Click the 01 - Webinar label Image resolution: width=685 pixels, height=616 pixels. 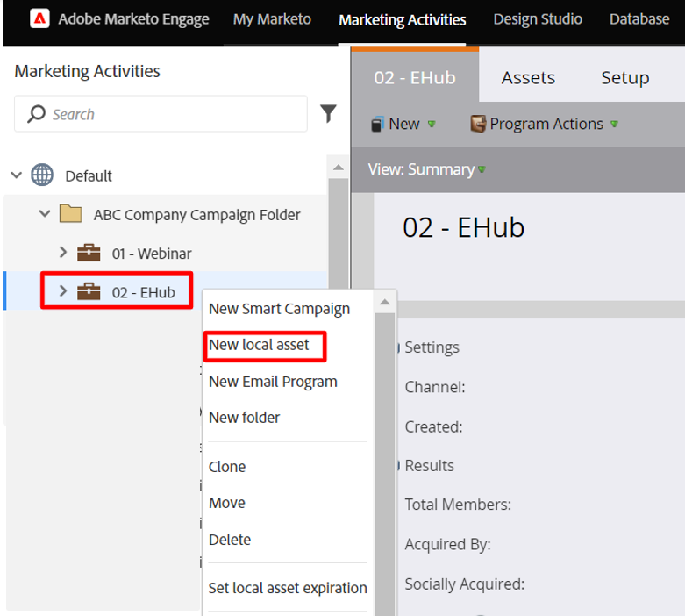tap(152, 254)
